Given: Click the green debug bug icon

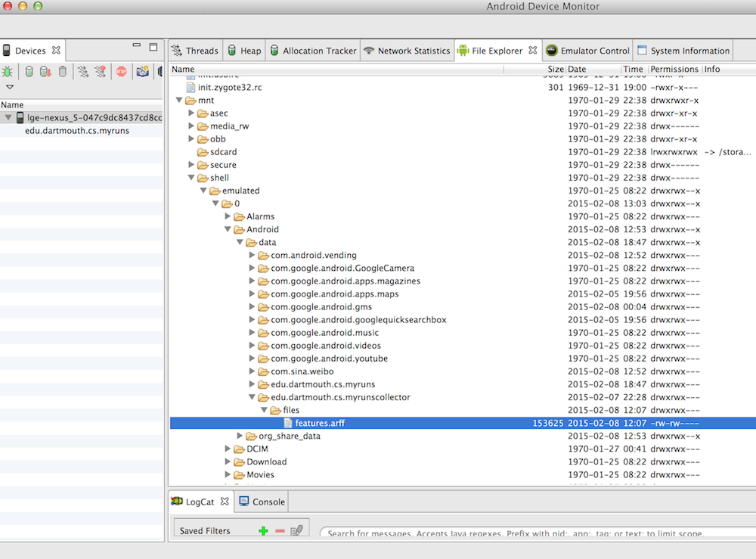Looking at the screenshot, I should [8, 72].
